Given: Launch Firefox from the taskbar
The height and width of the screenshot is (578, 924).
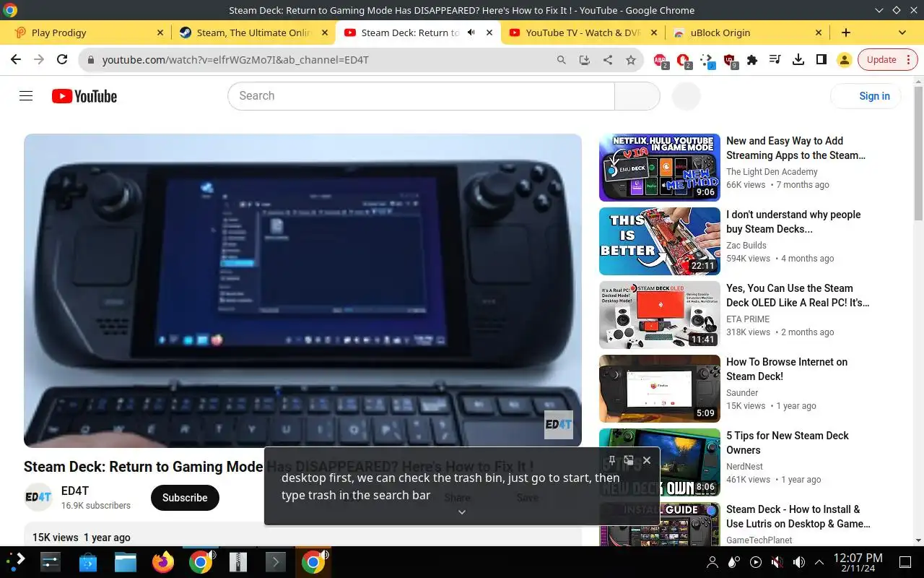Looking at the screenshot, I should 163,561.
